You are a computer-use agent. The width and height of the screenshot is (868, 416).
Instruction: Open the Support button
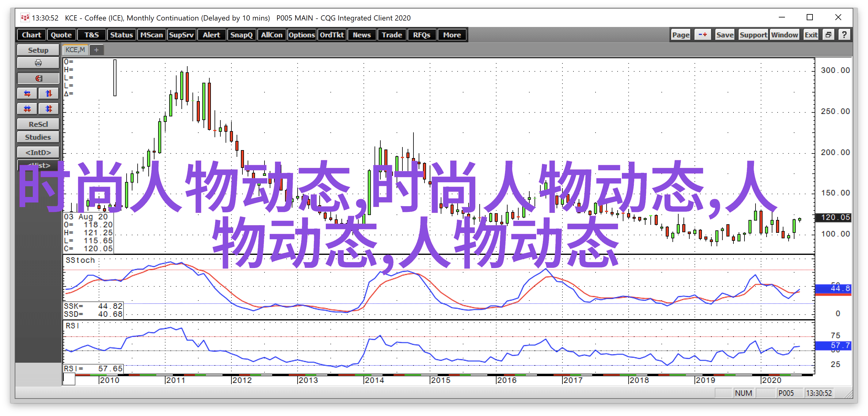pos(753,35)
